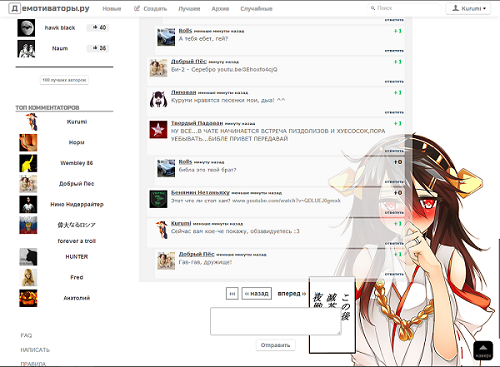
Task: Open Добрый Пес in the commentators list
Action: (77, 184)
